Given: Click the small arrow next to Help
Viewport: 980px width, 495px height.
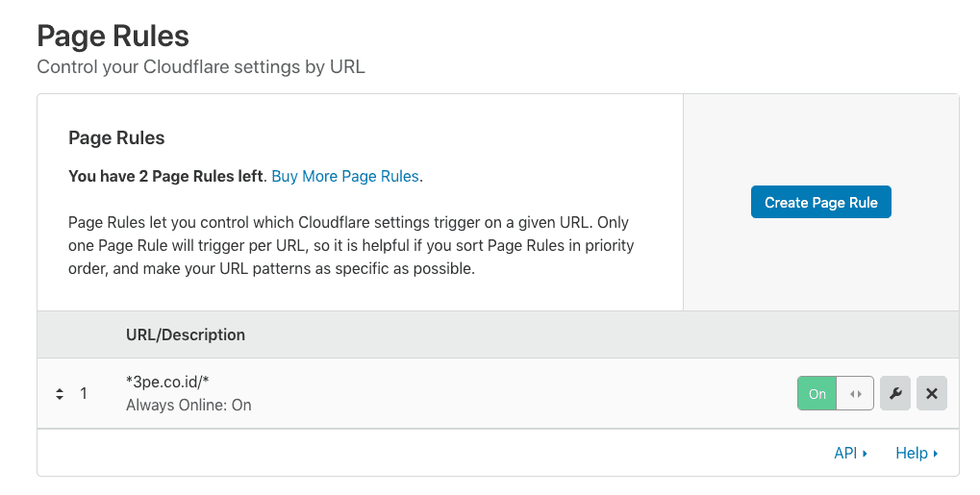Looking at the screenshot, I should (936, 454).
